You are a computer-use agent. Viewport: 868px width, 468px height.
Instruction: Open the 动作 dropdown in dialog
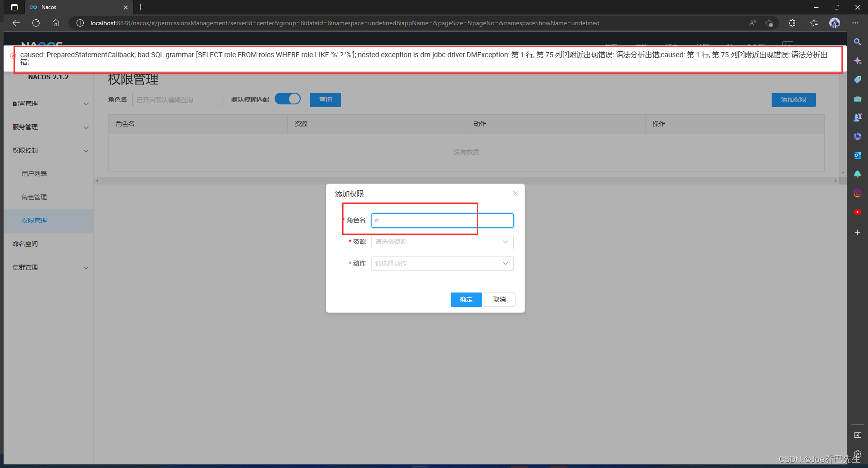click(x=442, y=263)
